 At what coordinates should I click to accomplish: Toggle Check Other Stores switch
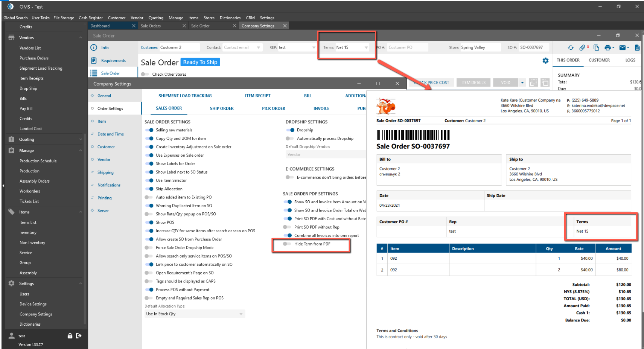145,74
